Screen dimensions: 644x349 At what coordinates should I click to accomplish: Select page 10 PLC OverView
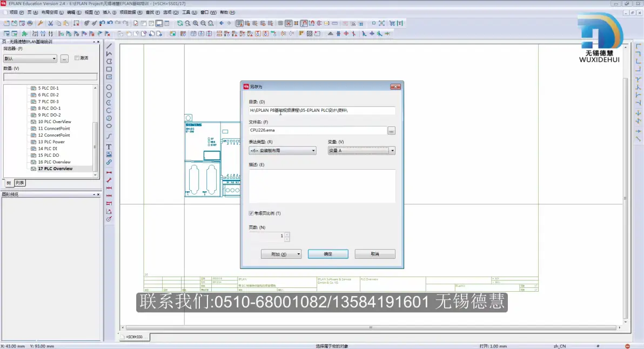click(x=55, y=122)
